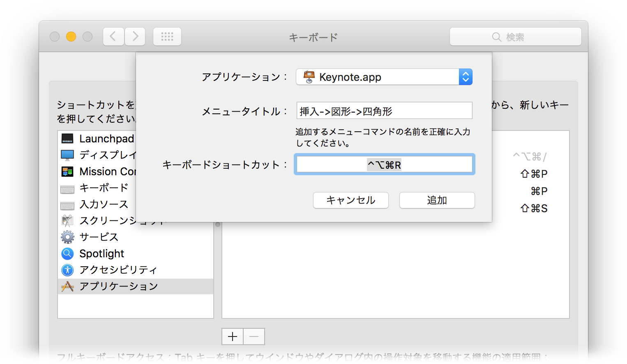Screen dimensions: 627x364
Task: Select the Launchpad row text
Action: point(107,139)
